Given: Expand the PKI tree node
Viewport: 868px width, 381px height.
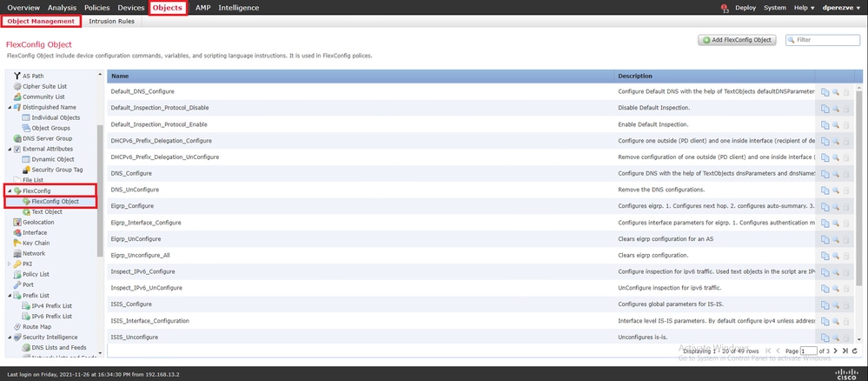Looking at the screenshot, I should (10, 264).
